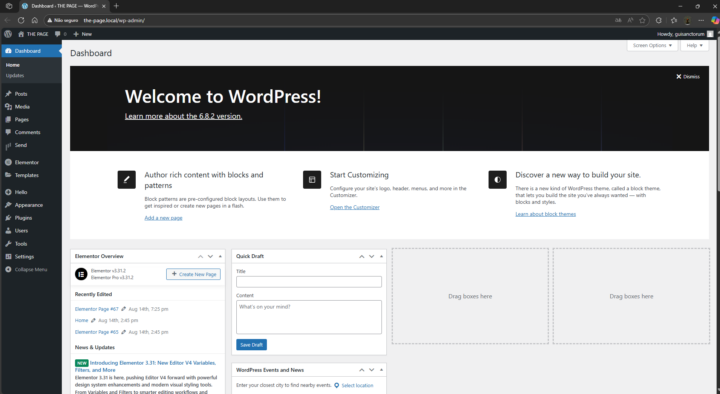Open the WordPress logo menu in admin bar
The image size is (720, 394).
pyautogui.click(x=8, y=34)
